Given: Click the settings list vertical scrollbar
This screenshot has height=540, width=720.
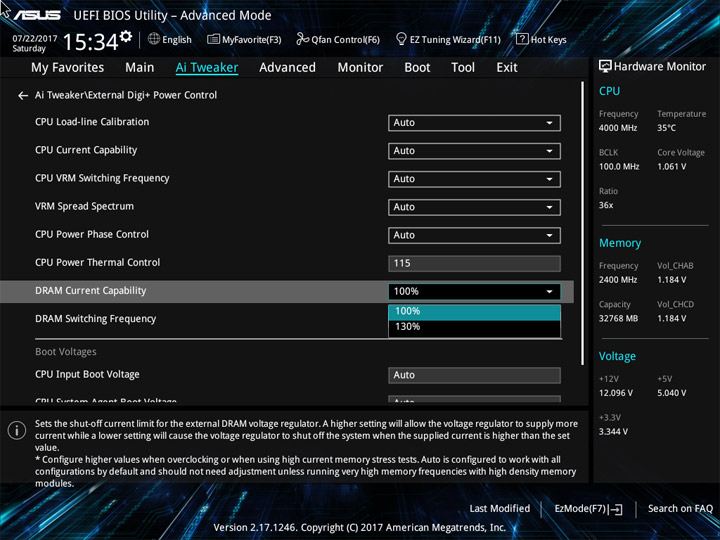Looking at the screenshot, I should tap(583, 224).
